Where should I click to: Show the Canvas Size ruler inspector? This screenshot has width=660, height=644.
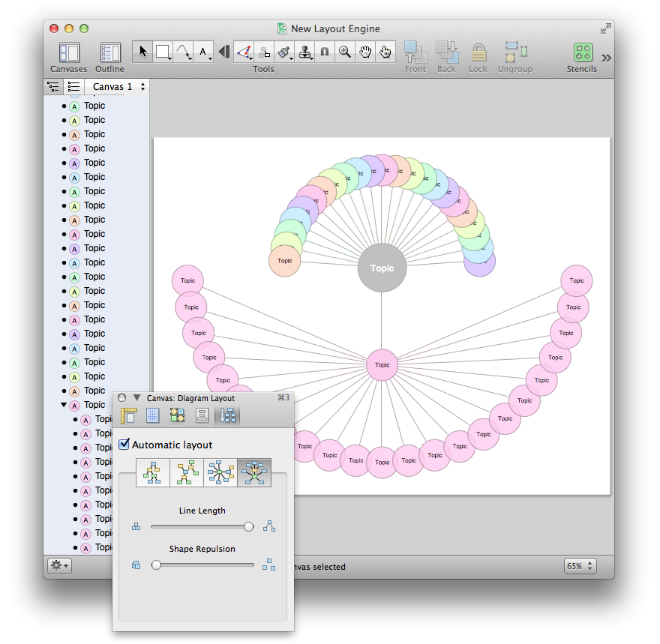(128, 415)
